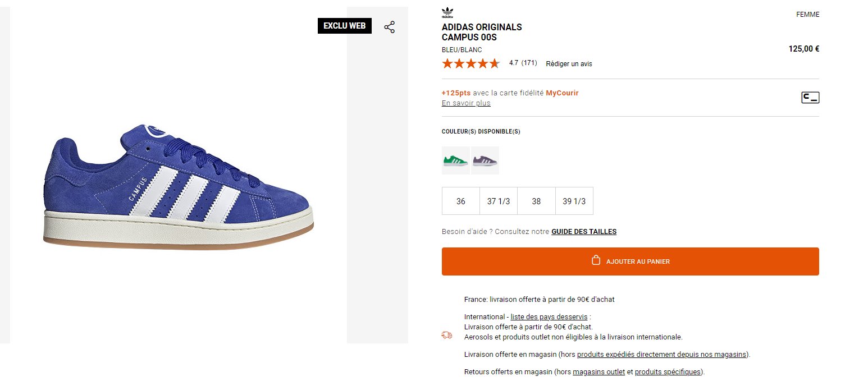The width and height of the screenshot is (868, 381).
Task: Choose size 39 1/3
Action: coord(574,201)
